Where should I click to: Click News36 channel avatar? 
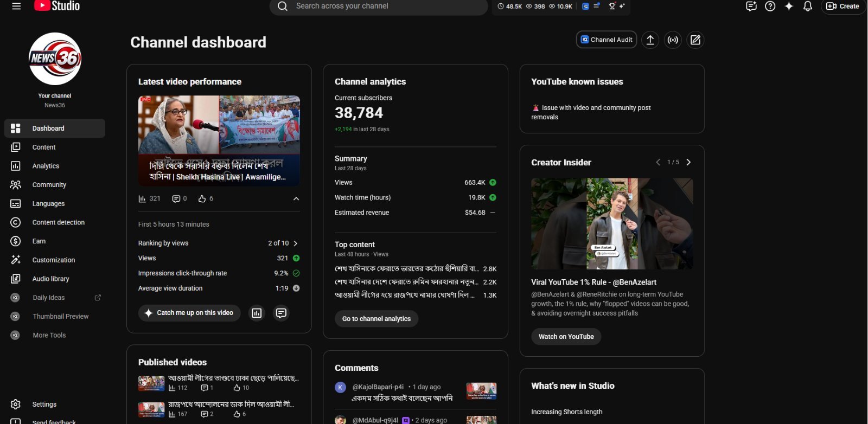click(x=55, y=59)
